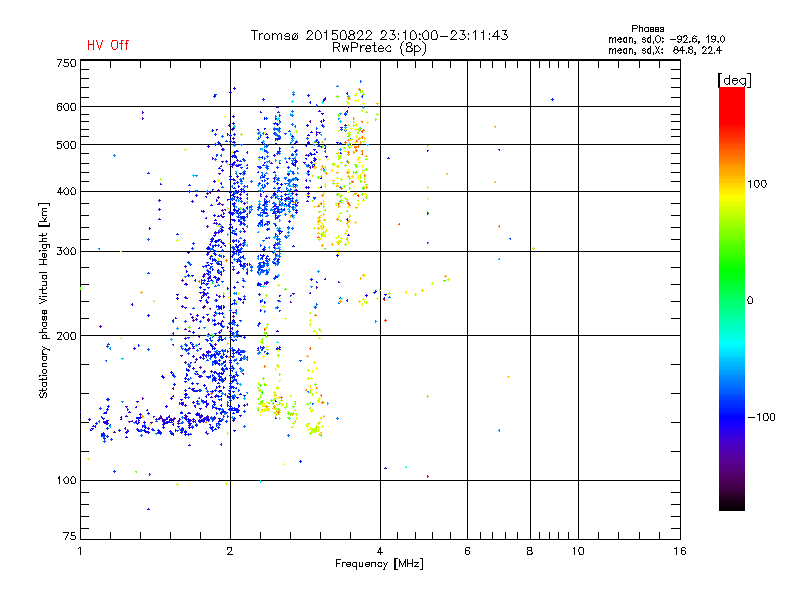
Task: Click the phase colorbar gradient
Action: click(732, 299)
